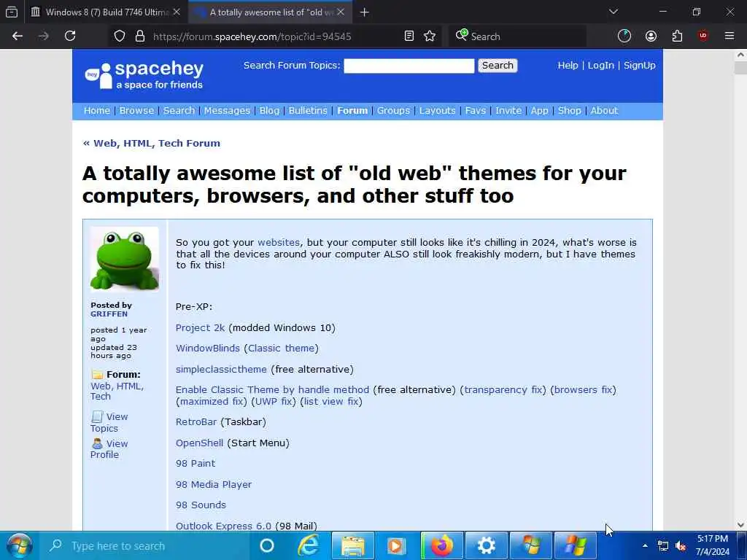Image resolution: width=747 pixels, height=560 pixels.
Task: Open the Windows Start orb
Action: 19,545
